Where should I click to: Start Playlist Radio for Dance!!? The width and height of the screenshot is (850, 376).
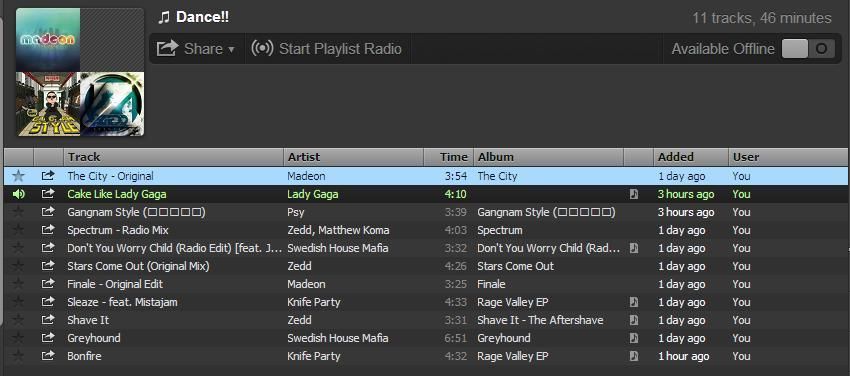coord(327,49)
